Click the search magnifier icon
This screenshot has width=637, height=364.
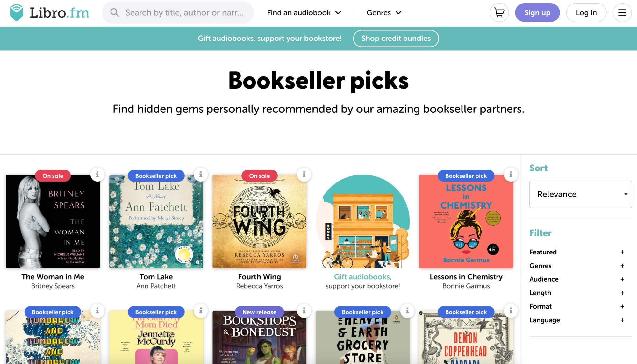[x=114, y=12]
